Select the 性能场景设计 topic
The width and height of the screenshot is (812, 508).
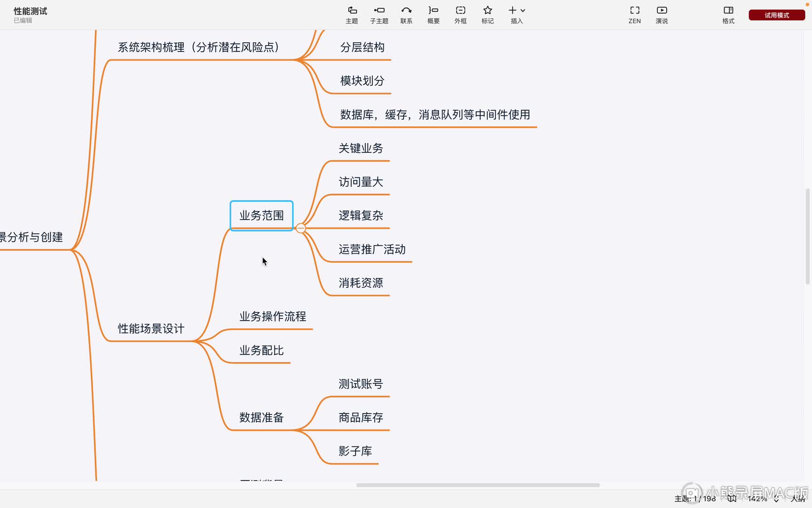[x=151, y=329]
